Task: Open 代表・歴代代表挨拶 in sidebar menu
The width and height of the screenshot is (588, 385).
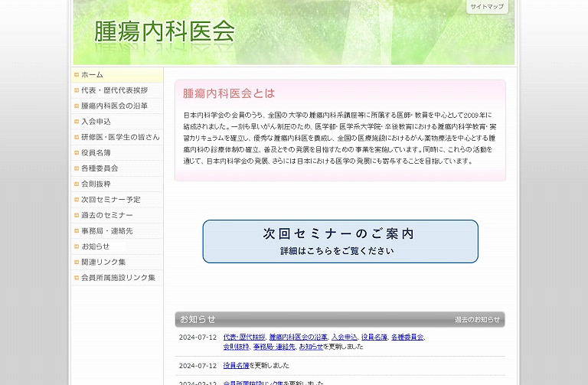Action: click(x=114, y=90)
